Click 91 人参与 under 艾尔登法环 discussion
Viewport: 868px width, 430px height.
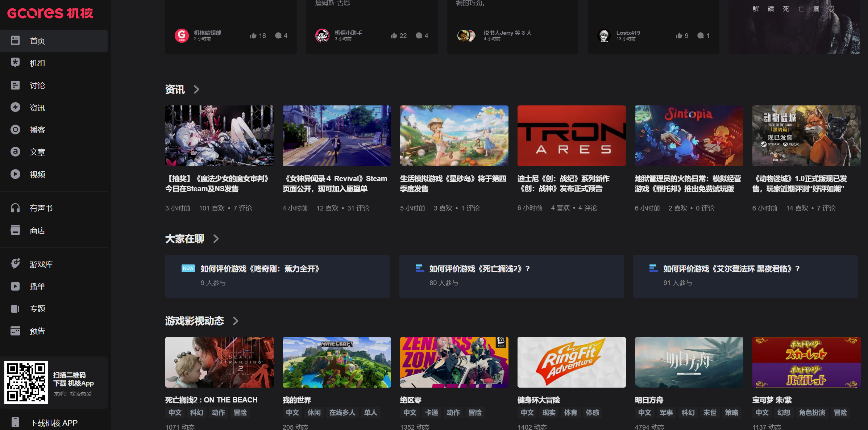[x=678, y=283]
